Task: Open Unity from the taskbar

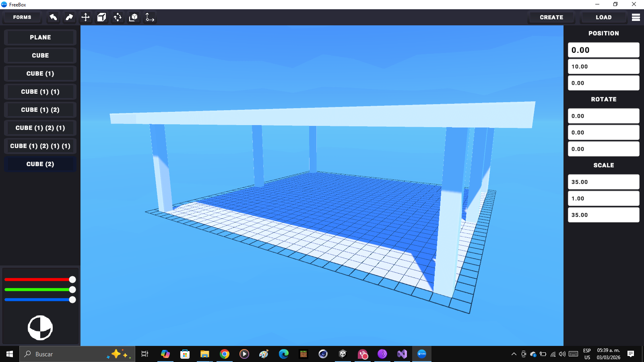Action: point(343,354)
